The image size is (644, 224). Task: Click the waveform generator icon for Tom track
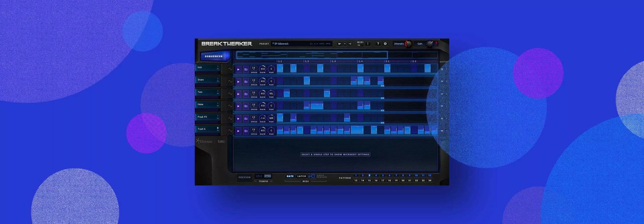pos(230,94)
